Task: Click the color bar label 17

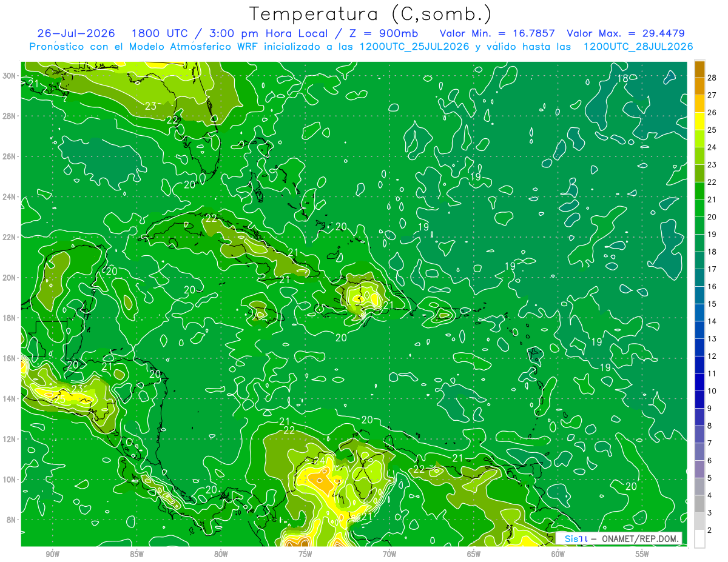Action: click(712, 269)
